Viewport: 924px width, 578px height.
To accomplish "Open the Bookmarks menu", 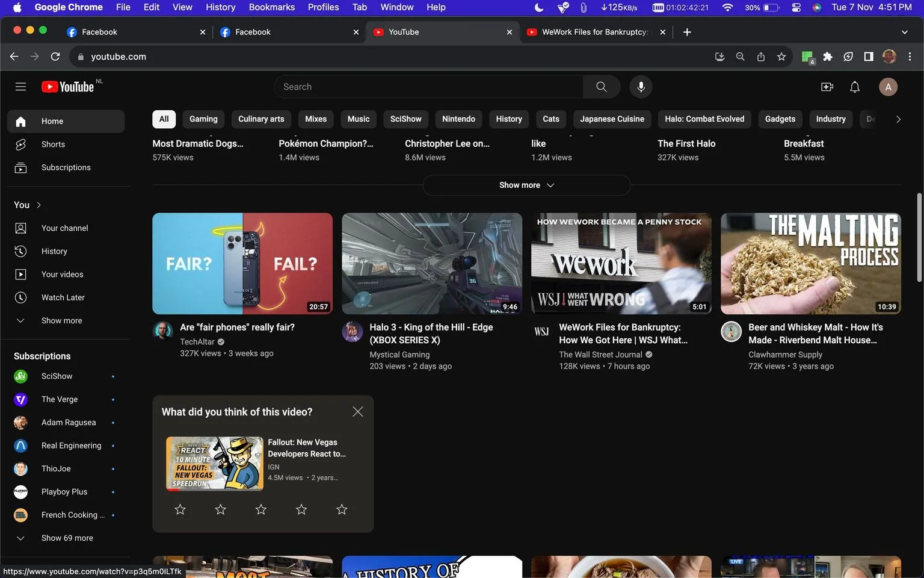I will (x=272, y=7).
